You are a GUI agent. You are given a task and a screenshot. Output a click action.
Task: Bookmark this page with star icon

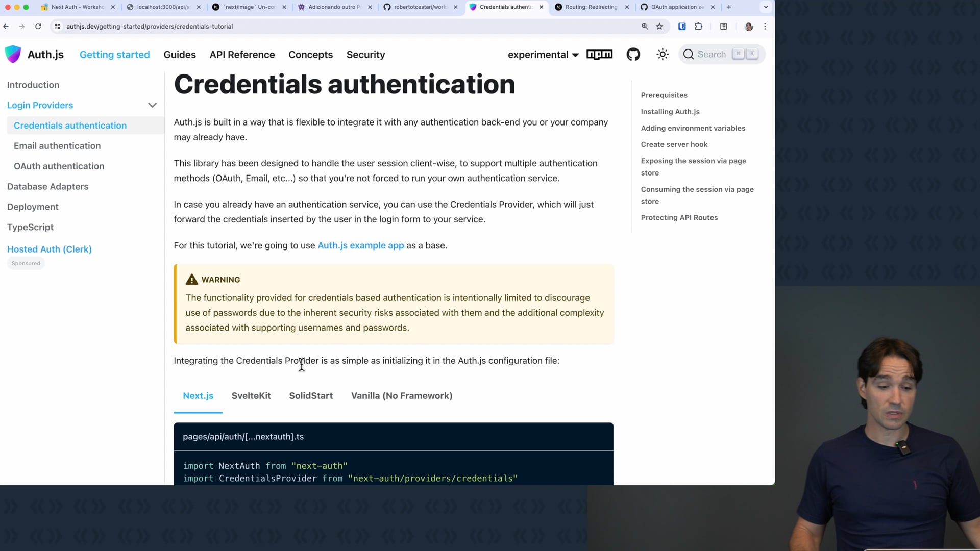point(659,27)
